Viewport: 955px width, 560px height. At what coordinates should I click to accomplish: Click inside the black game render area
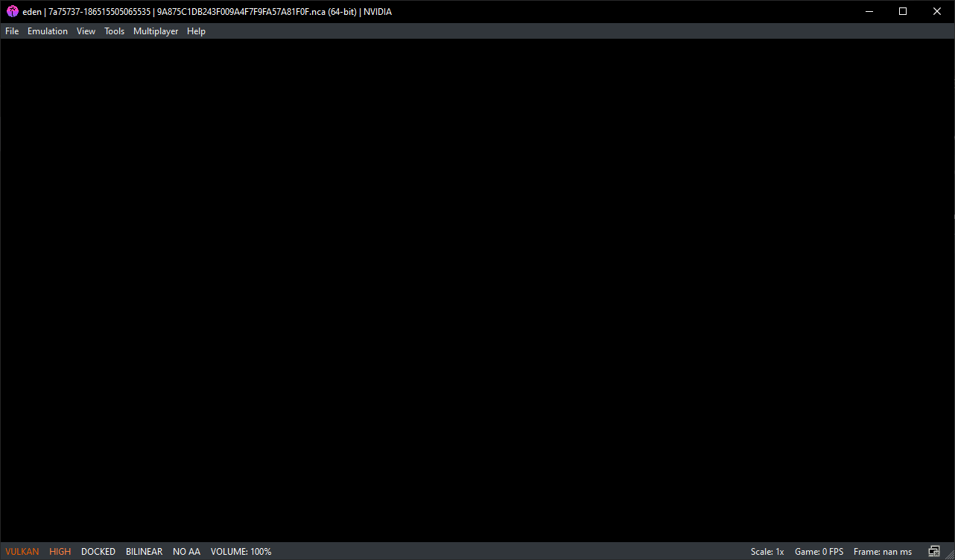click(477, 290)
